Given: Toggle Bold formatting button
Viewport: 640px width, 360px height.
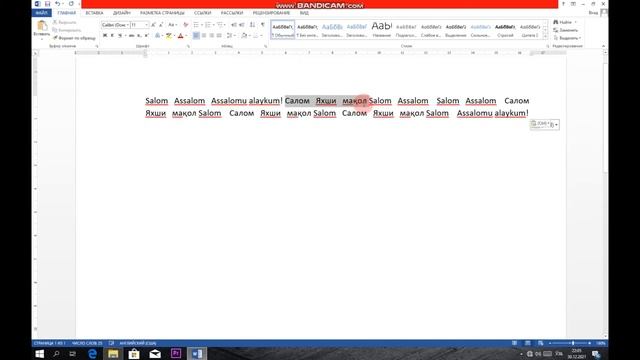Looking at the screenshot, I should click(105, 36).
